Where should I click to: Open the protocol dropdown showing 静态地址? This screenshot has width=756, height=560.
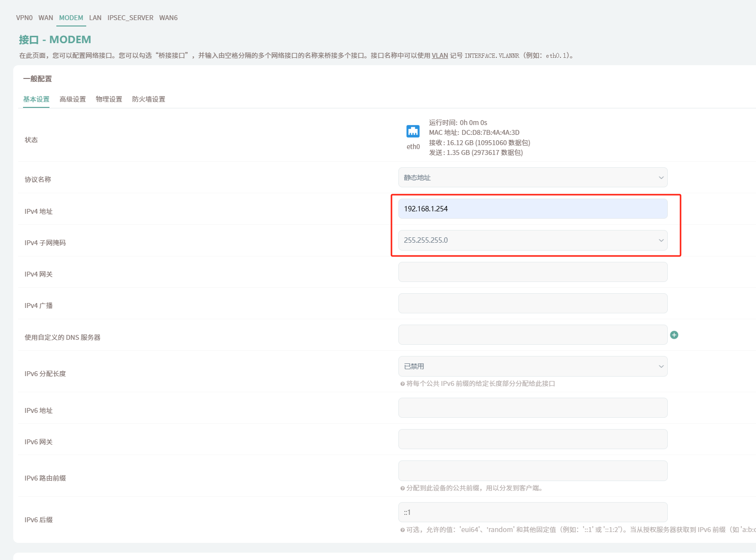533,178
